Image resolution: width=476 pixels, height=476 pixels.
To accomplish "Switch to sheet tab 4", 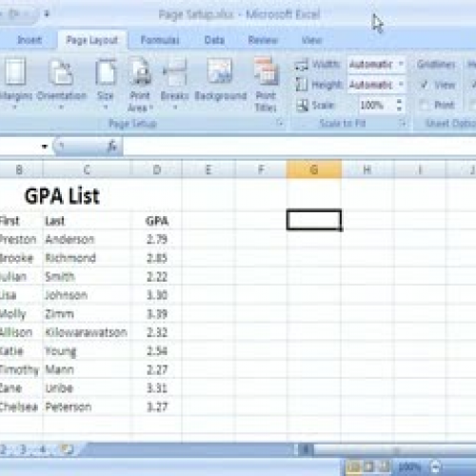I will tap(43, 449).
